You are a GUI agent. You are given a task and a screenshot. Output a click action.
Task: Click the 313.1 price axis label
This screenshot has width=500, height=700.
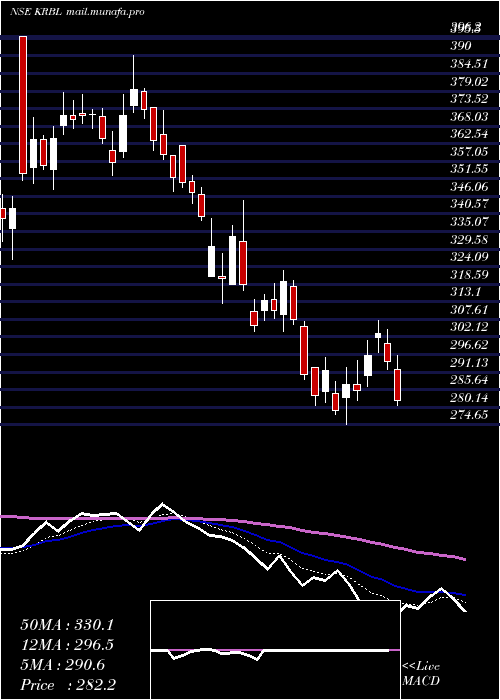465,292
